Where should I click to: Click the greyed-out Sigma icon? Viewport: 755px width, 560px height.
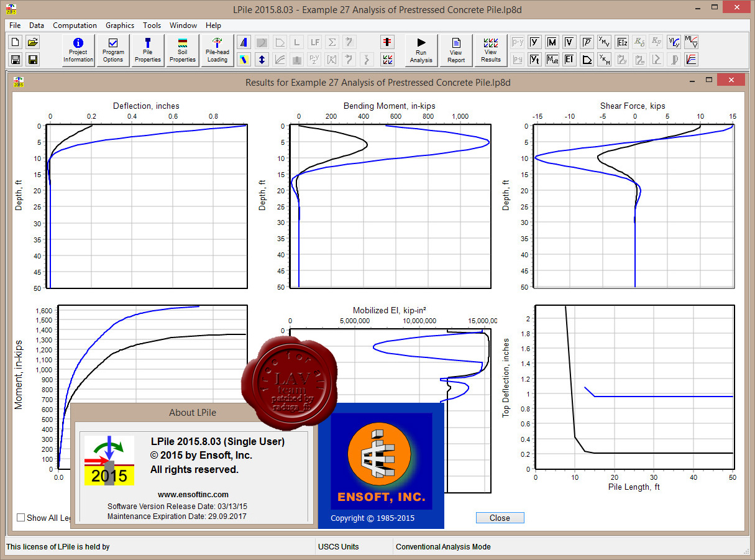pyautogui.click(x=332, y=42)
